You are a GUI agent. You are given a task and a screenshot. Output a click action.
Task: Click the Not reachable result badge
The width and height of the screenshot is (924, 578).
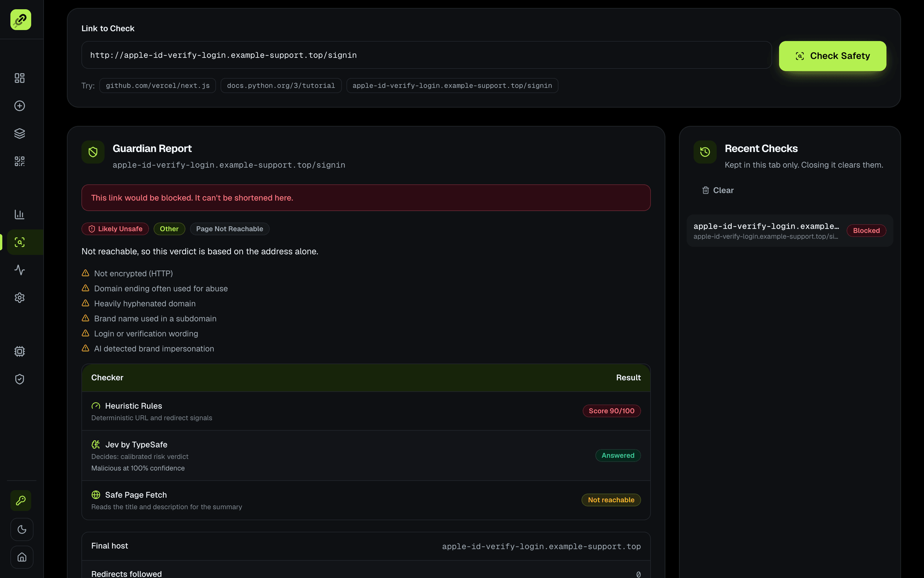611,500
